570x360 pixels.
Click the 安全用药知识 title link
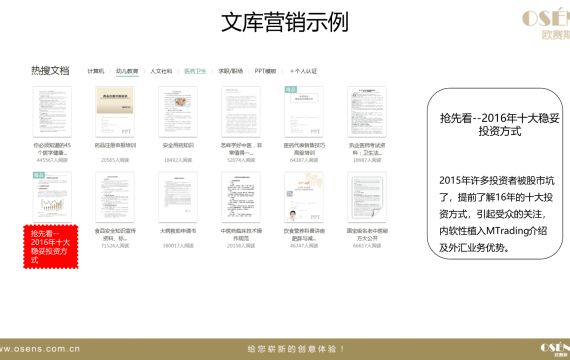(178, 145)
